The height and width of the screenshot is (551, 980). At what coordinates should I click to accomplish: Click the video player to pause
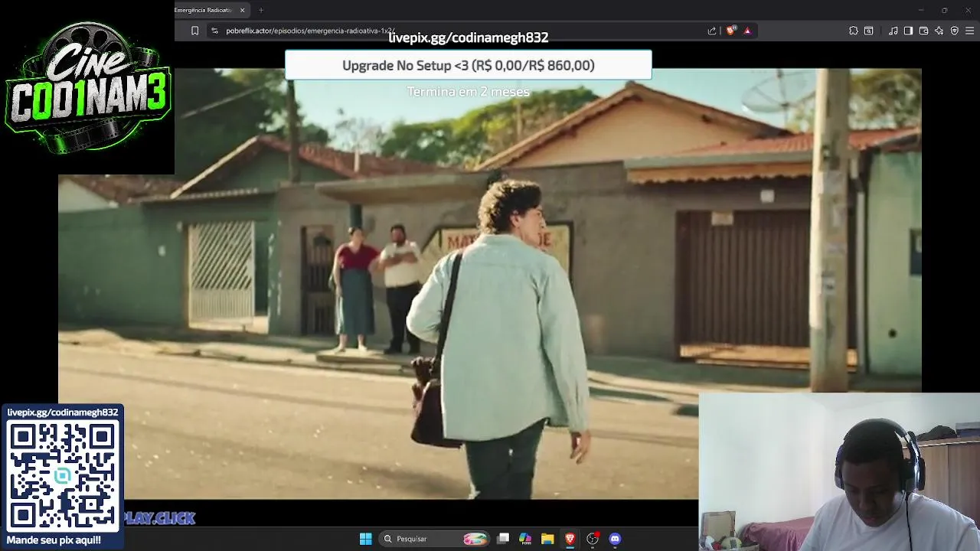tap(490, 283)
